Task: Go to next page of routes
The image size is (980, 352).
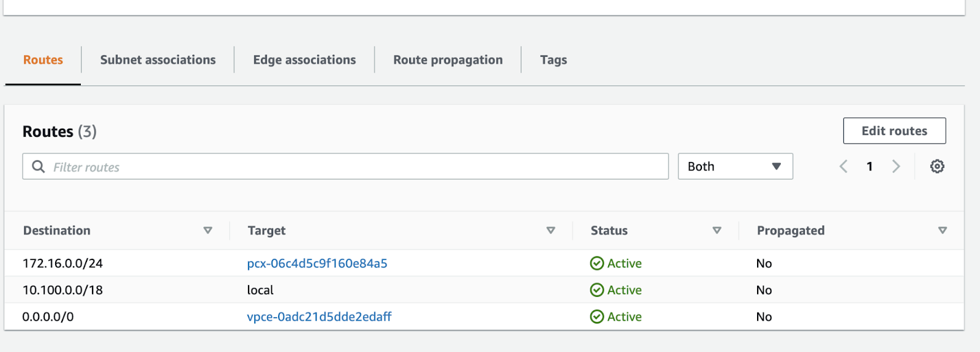Action: pos(896,166)
